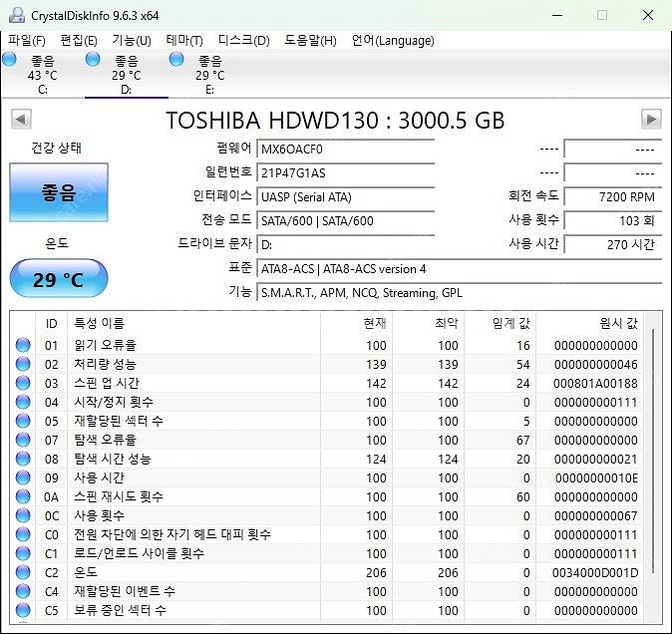The image size is (672, 634).
Task: Click status orb for attribute 0C 사용 횟수
Action: (x=23, y=515)
